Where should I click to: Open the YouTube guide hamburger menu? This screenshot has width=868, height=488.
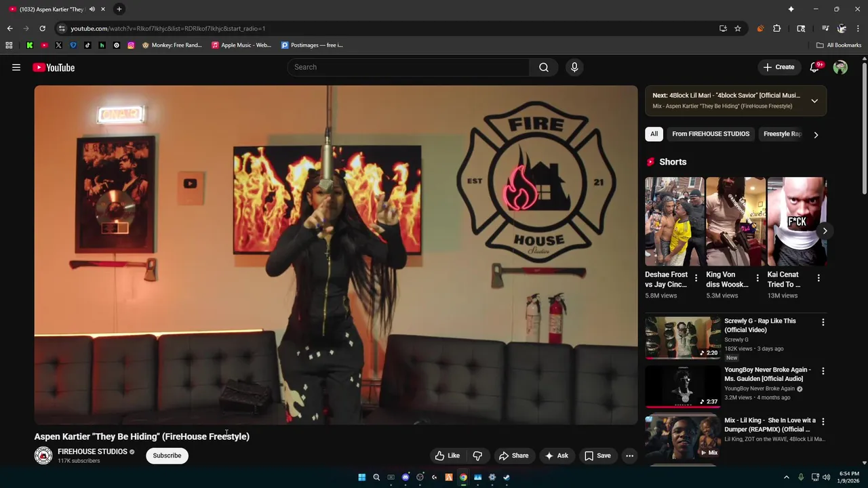click(x=16, y=67)
